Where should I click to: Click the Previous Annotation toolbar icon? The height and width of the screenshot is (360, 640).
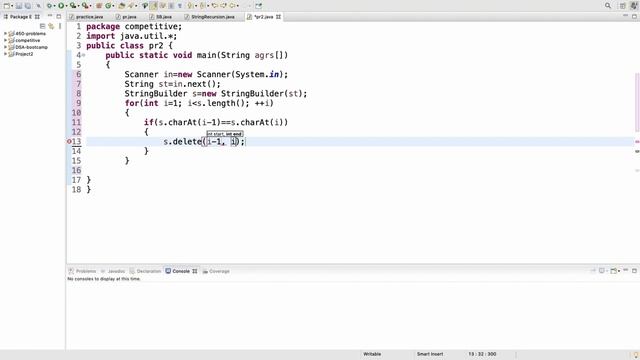tap(202, 6)
